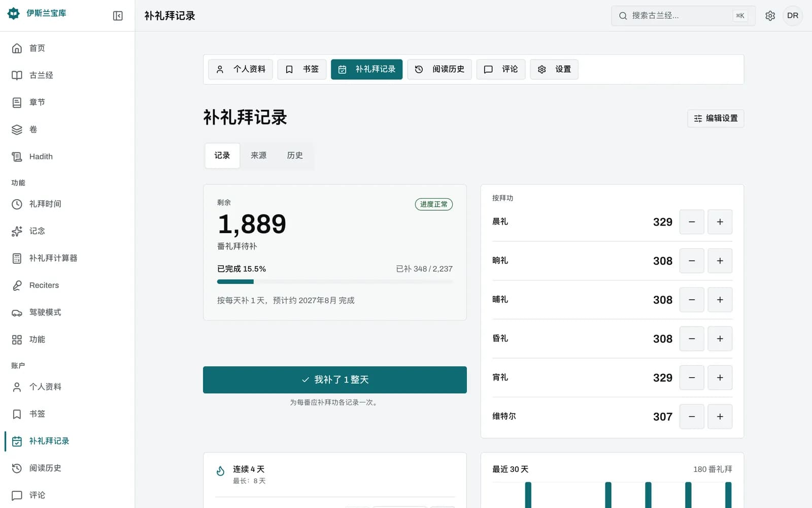Increase the 晨礼 count
This screenshot has width=812, height=508.
(x=720, y=222)
